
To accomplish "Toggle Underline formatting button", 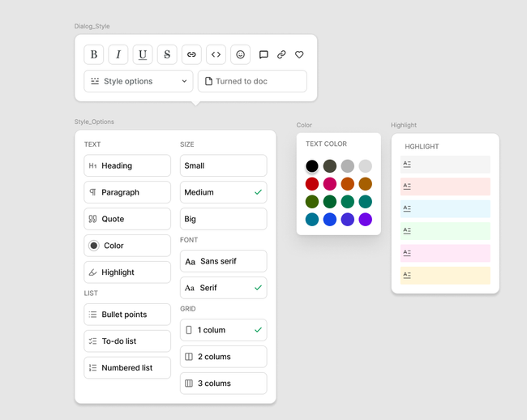I will tap(143, 54).
